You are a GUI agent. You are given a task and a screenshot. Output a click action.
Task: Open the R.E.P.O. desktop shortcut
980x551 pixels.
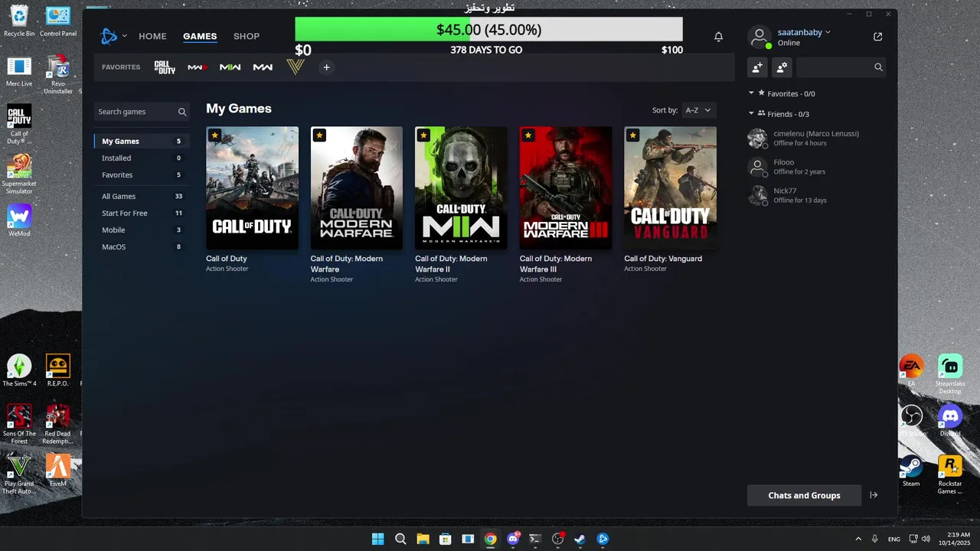point(58,370)
